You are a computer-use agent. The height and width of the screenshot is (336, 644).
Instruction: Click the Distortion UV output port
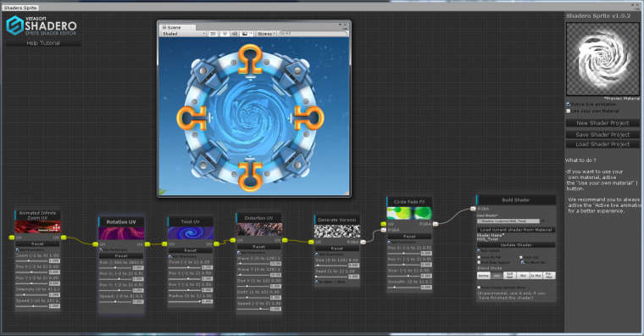tap(285, 240)
